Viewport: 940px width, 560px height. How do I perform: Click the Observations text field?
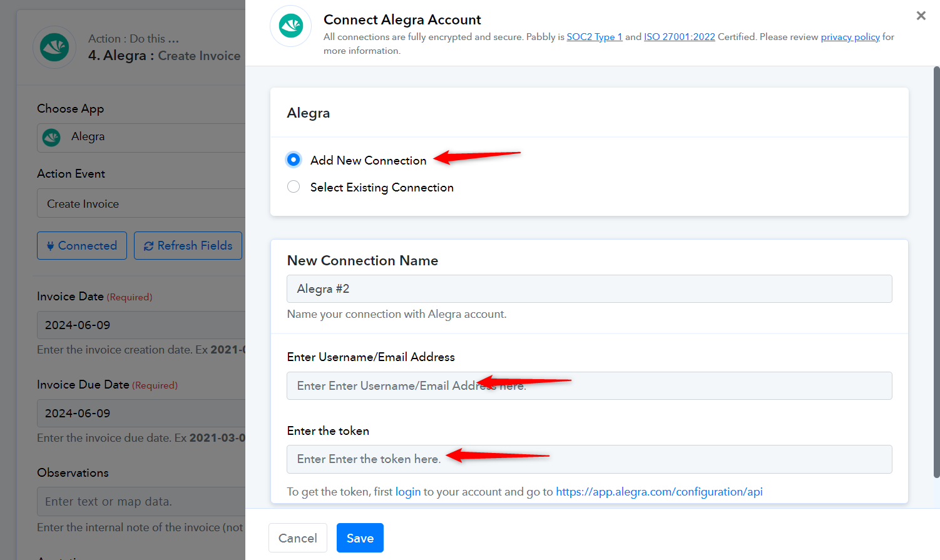tap(141, 502)
